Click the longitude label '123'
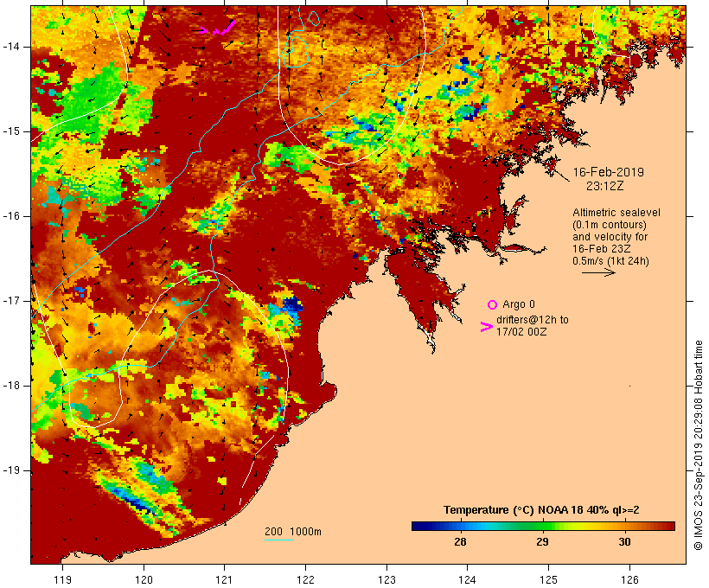 tap(386, 579)
